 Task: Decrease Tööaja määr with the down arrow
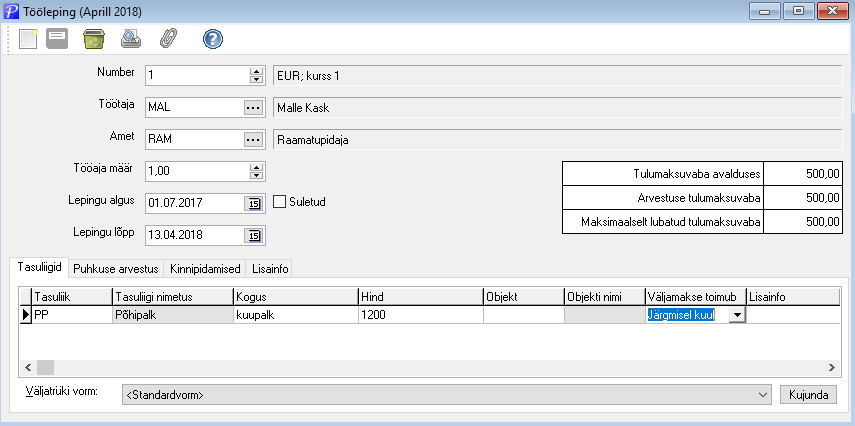point(256,176)
